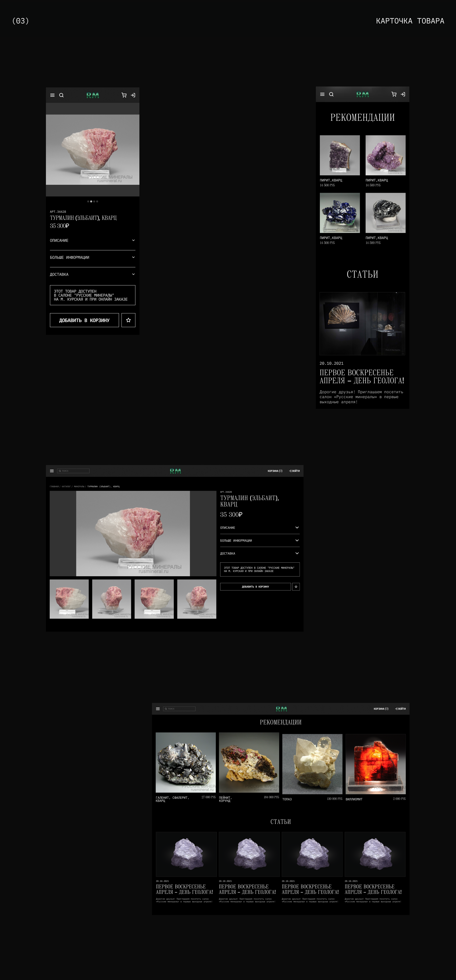Open black metallic mineral product on mobile recommendations
This screenshot has height=980, width=456.
(385, 213)
